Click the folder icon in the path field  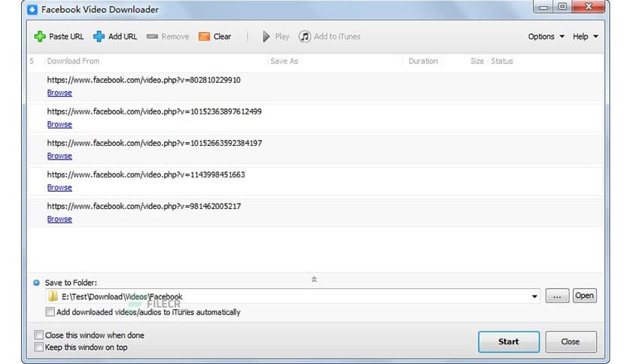[53, 296]
